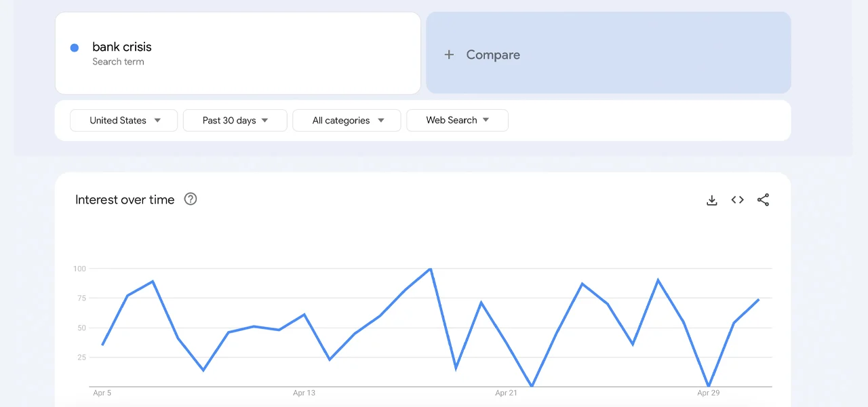Expand the All categories dropdown

pyautogui.click(x=347, y=121)
